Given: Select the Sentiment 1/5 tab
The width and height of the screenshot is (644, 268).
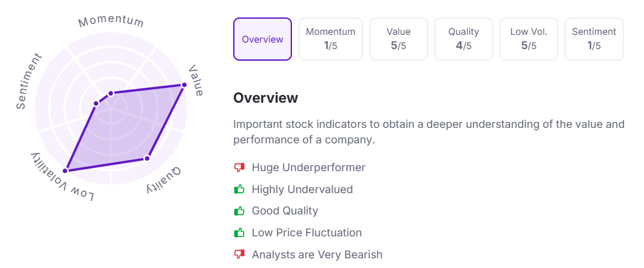Looking at the screenshot, I should [x=594, y=39].
